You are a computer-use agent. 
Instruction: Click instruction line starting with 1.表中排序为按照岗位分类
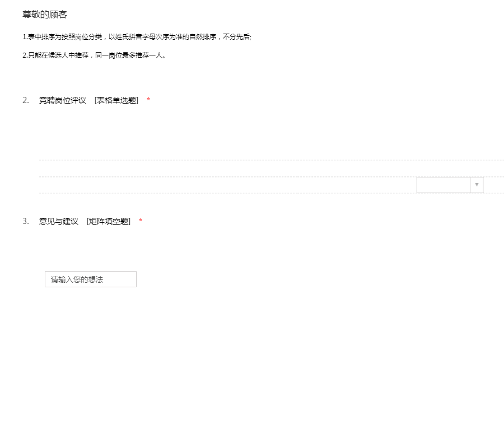[137, 37]
